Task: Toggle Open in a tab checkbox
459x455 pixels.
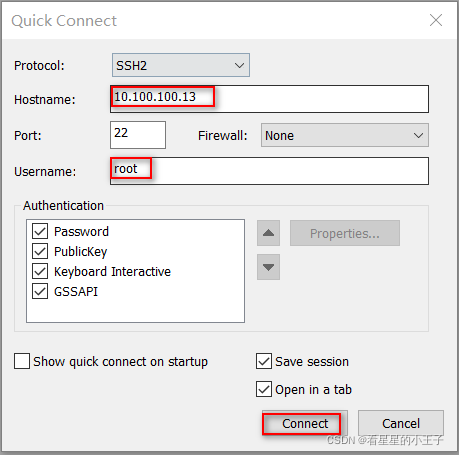Action: pyautogui.click(x=264, y=389)
